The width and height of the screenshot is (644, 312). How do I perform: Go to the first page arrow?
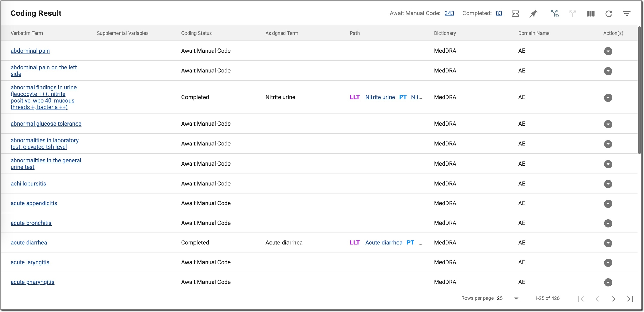click(581, 299)
